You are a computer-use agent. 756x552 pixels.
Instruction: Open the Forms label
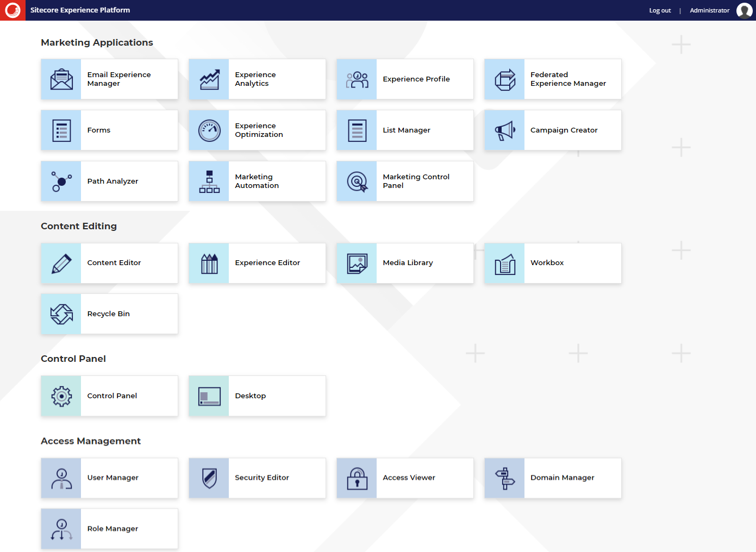click(x=99, y=130)
